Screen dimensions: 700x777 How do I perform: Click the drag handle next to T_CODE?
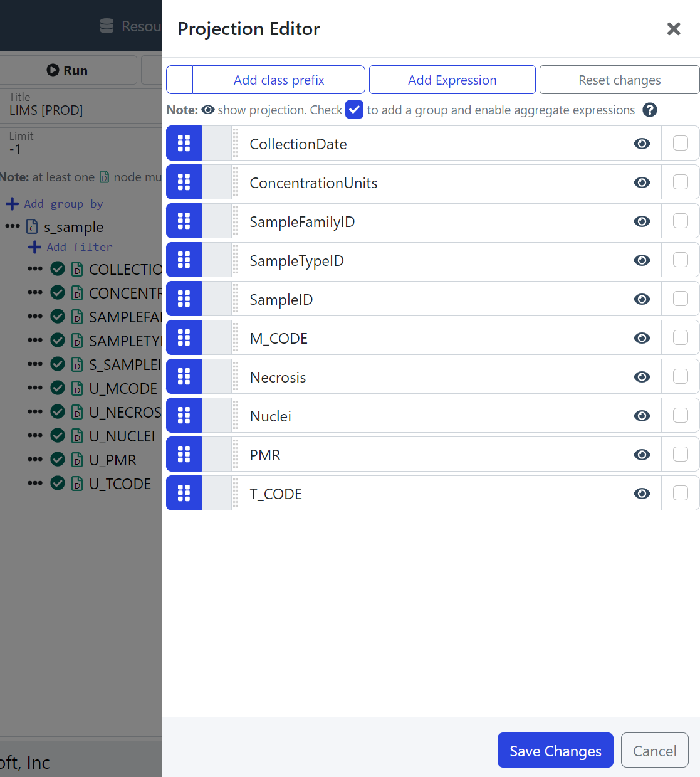[x=184, y=494]
